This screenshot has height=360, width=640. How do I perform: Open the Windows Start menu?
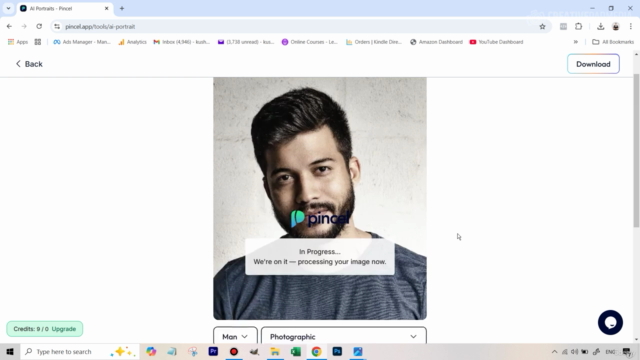(10, 351)
